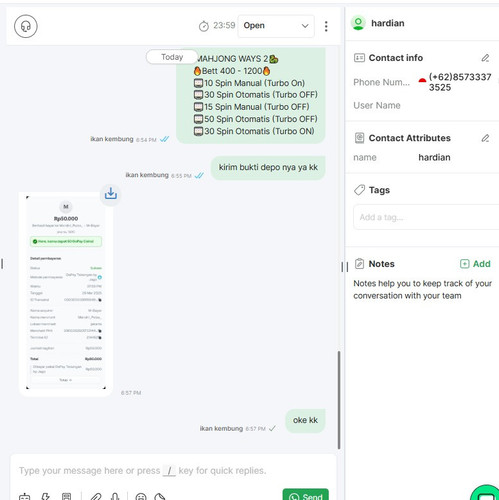Open the three-dot more options menu

click(326, 26)
